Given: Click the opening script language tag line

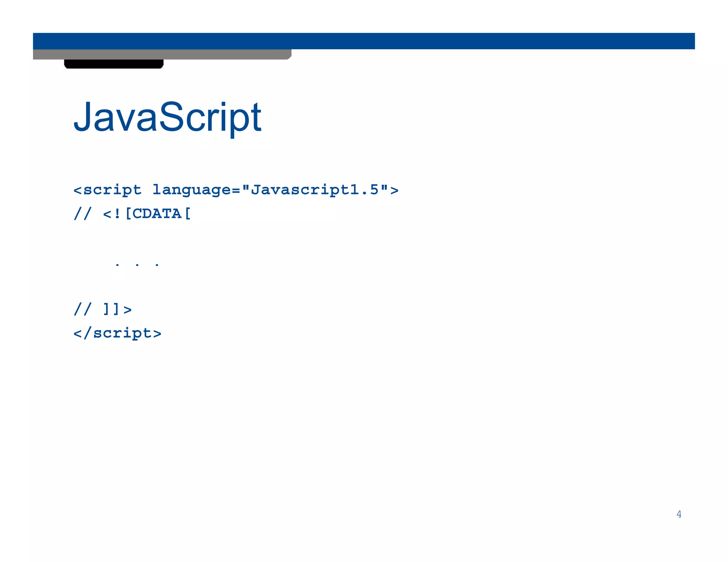Looking at the screenshot, I should [x=236, y=190].
